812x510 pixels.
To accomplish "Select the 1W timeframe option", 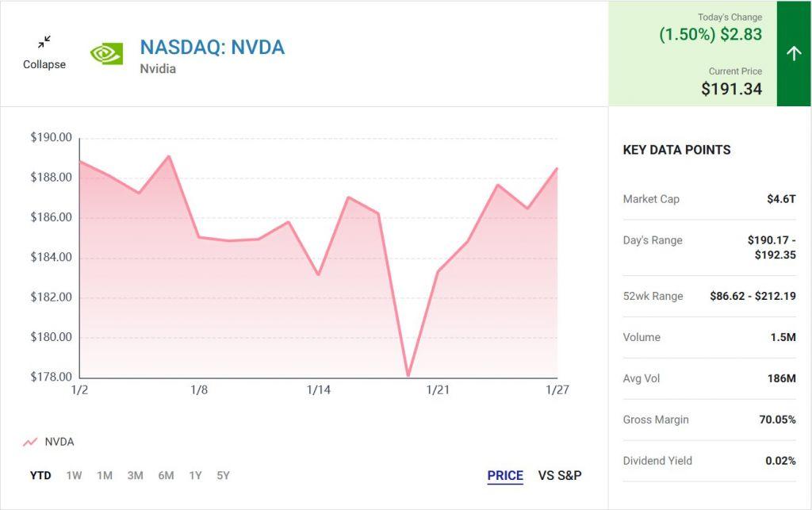I will [x=73, y=475].
